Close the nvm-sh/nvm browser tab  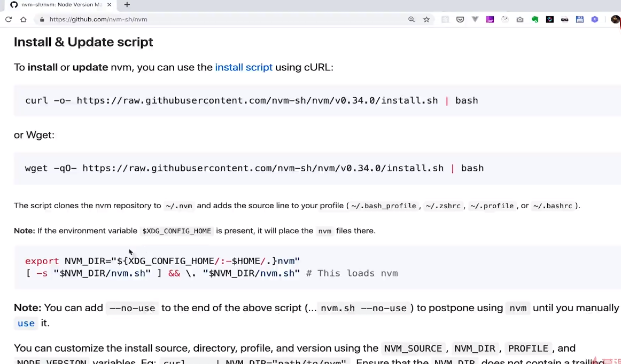click(x=110, y=5)
